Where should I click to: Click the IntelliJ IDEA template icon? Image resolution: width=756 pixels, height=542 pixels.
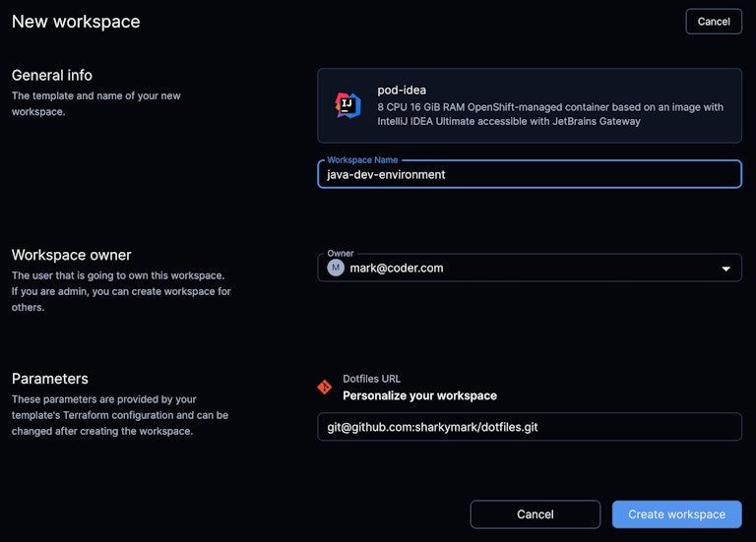pos(347,105)
